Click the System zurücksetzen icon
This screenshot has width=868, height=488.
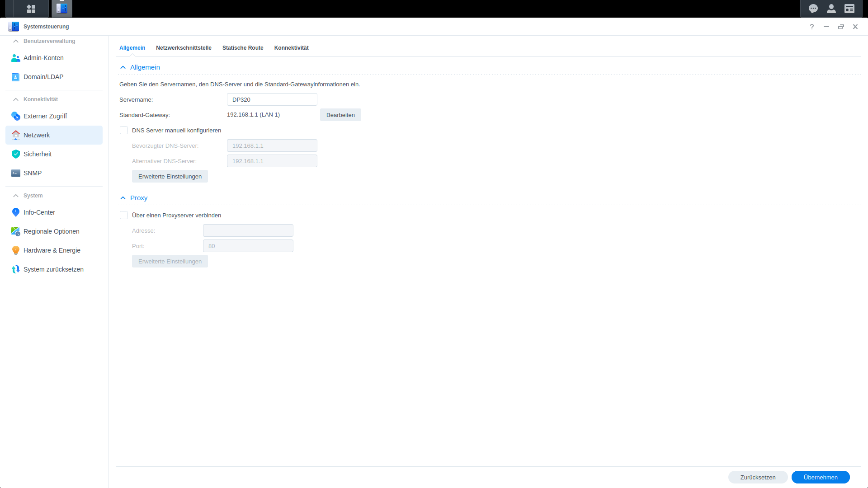tap(16, 269)
